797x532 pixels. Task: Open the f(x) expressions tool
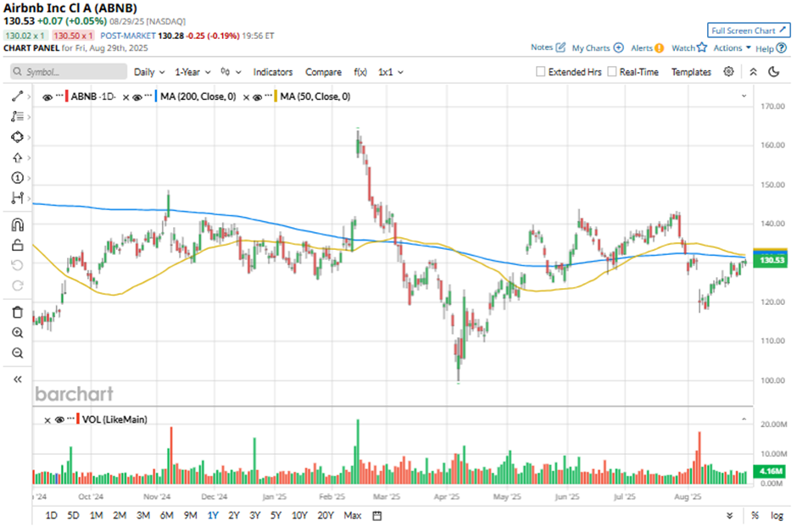pos(360,72)
